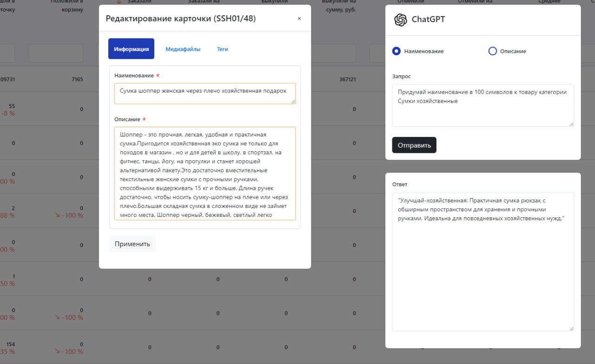
Task: Click resize handle of product name field
Action: pyautogui.click(x=293, y=101)
